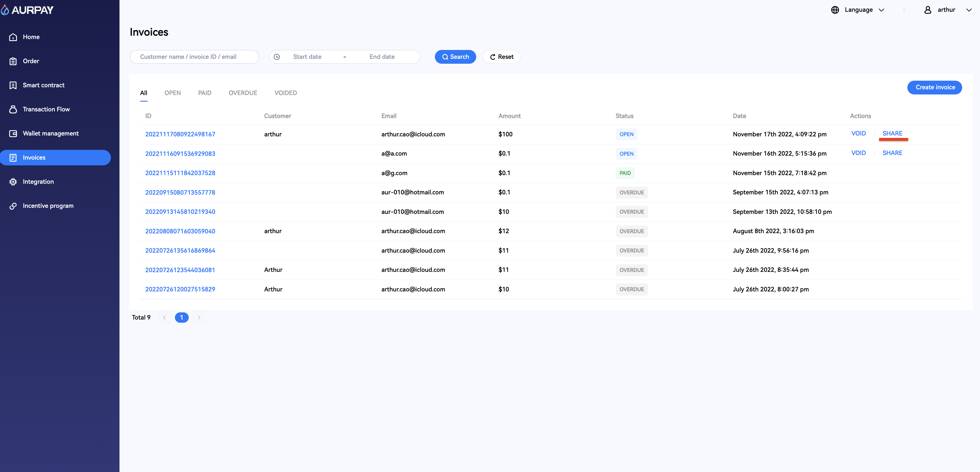Open Integration chip icon
980x472 pixels.
pyautogui.click(x=13, y=182)
